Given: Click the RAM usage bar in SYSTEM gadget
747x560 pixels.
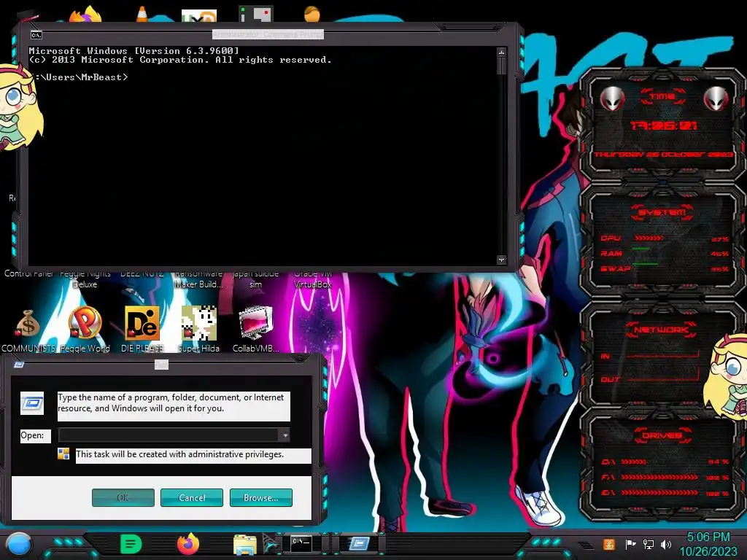Looking at the screenshot, I should pos(641,249).
